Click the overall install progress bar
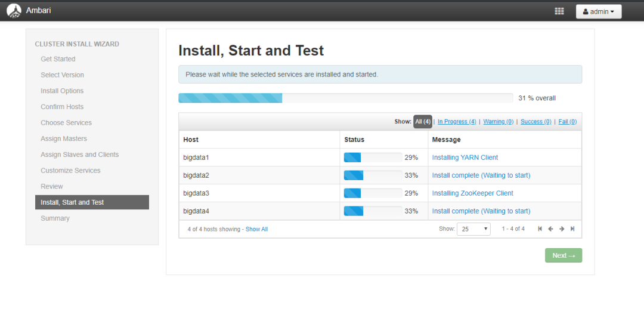This screenshot has width=644, height=321. pos(345,98)
